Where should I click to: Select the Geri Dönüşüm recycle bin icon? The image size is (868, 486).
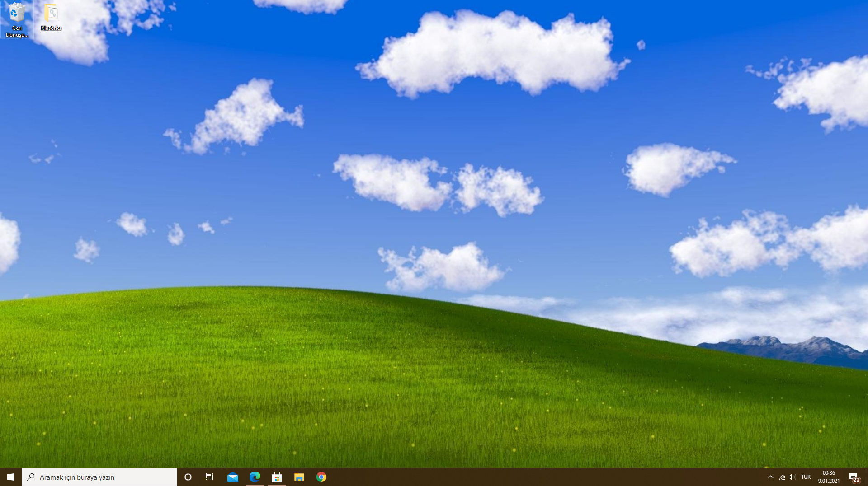click(17, 20)
